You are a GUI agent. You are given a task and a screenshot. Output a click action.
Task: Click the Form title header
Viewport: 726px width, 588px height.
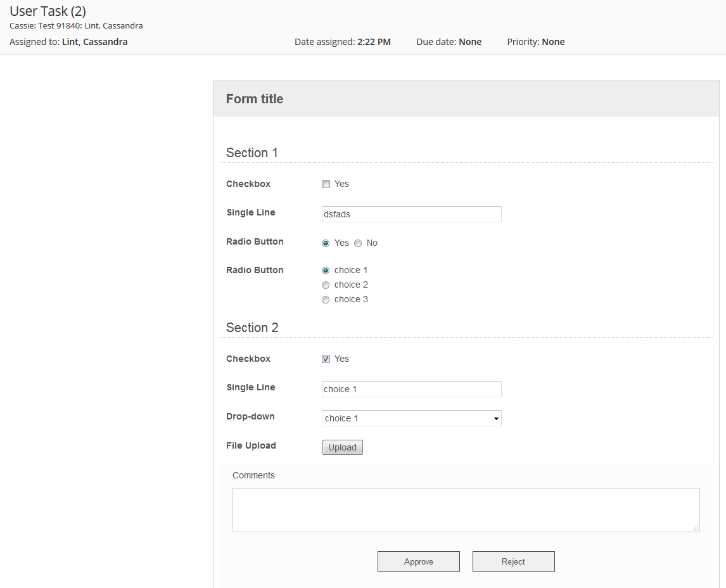255,99
